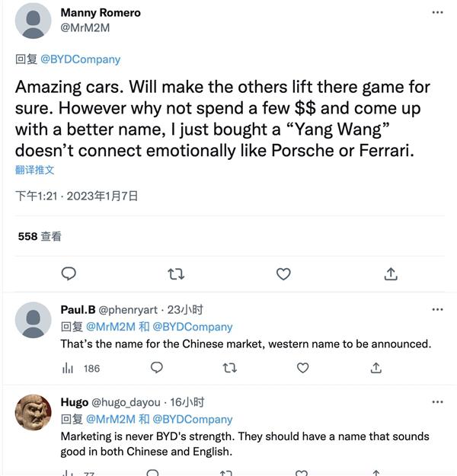View analytics icon on Paul.B's reply
The image size is (457, 476).
[x=68, y=369]
